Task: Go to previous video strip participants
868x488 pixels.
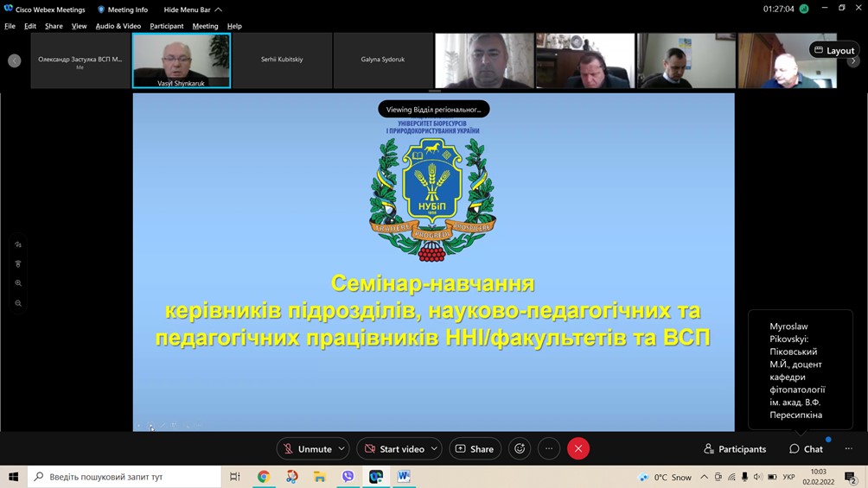Action: tap(15, 60)
